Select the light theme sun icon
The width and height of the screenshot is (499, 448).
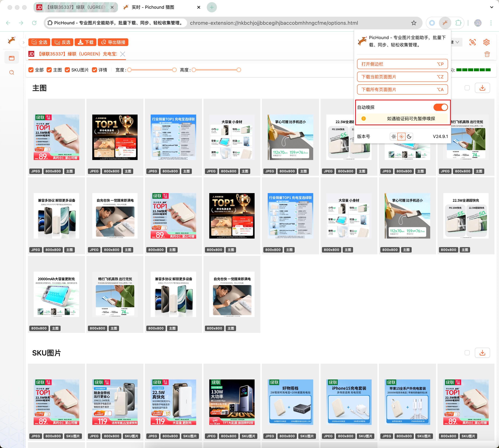click(x=393, y=136)
